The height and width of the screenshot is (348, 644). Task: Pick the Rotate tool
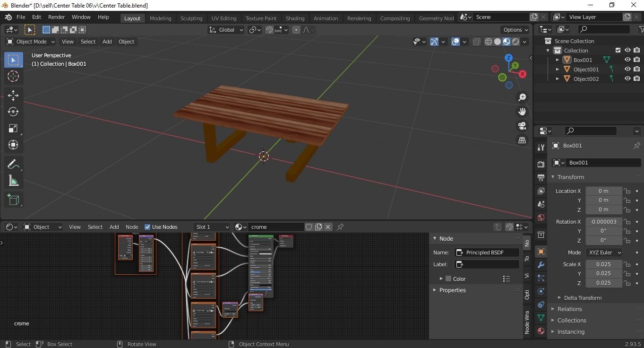coord(13,112)
